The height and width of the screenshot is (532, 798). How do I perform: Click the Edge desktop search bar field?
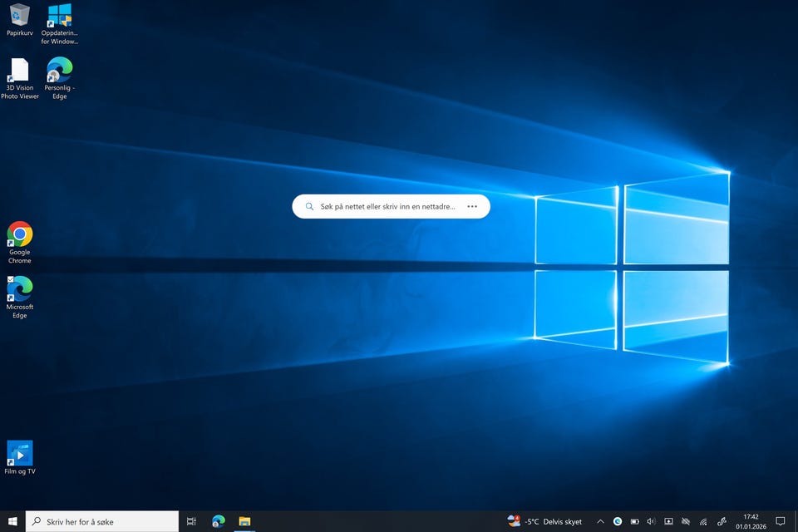(391, 206)
